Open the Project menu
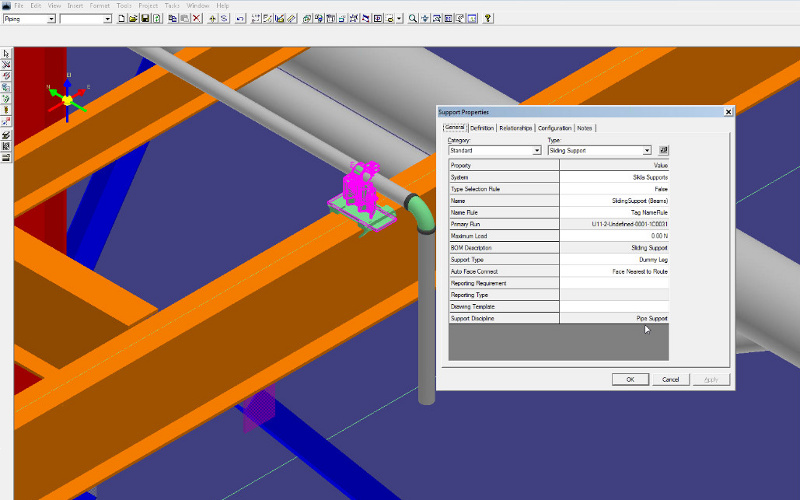This screenshot has height=500, width=800. [148, 6]
